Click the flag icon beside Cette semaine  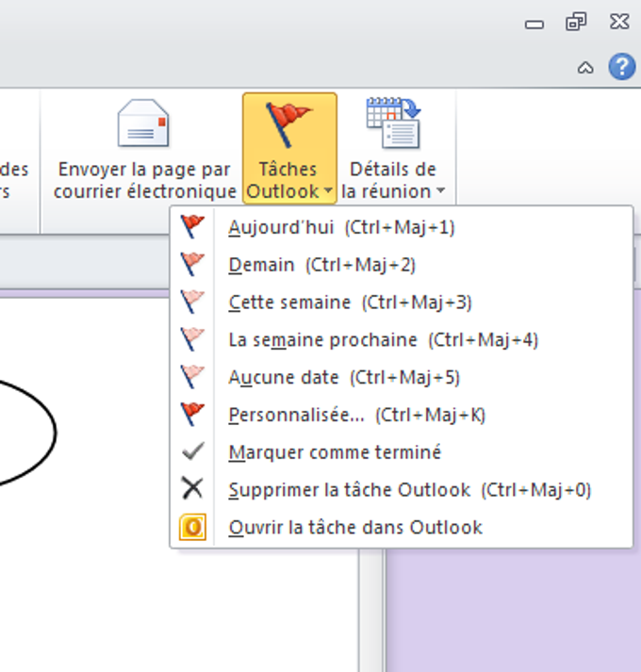pyautogui.click(x=192, y=302)
